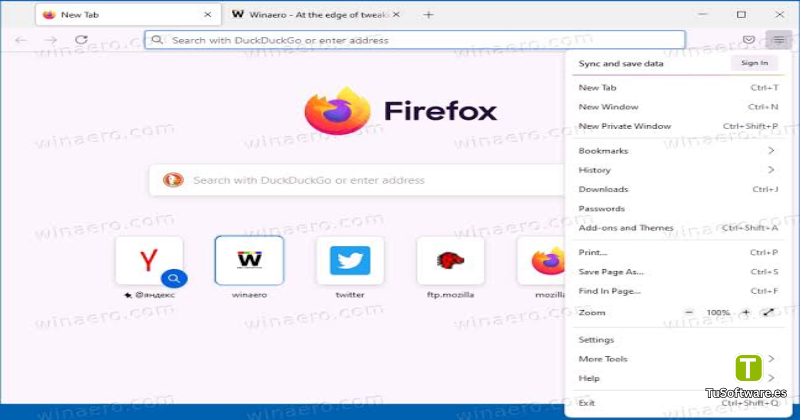Click Sign In button in menu
The image size is (800, 420).
click(x=754, y=63)
